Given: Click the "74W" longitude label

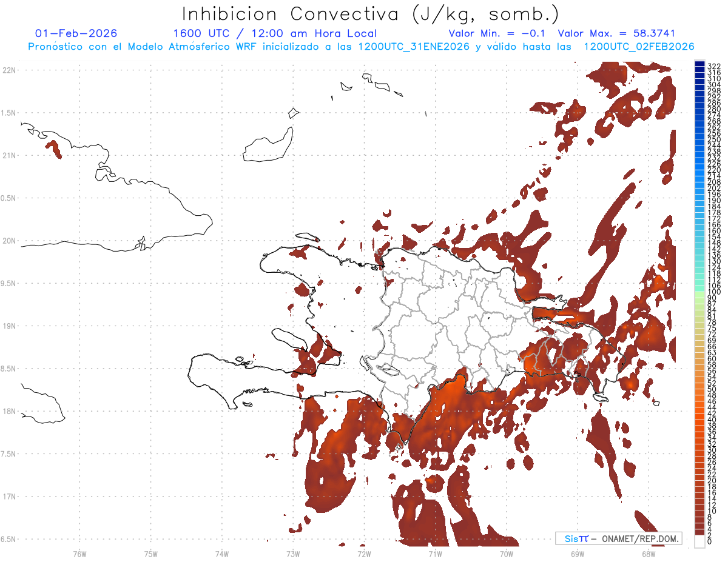Looking at the screenshot, I should coord(222,554).
